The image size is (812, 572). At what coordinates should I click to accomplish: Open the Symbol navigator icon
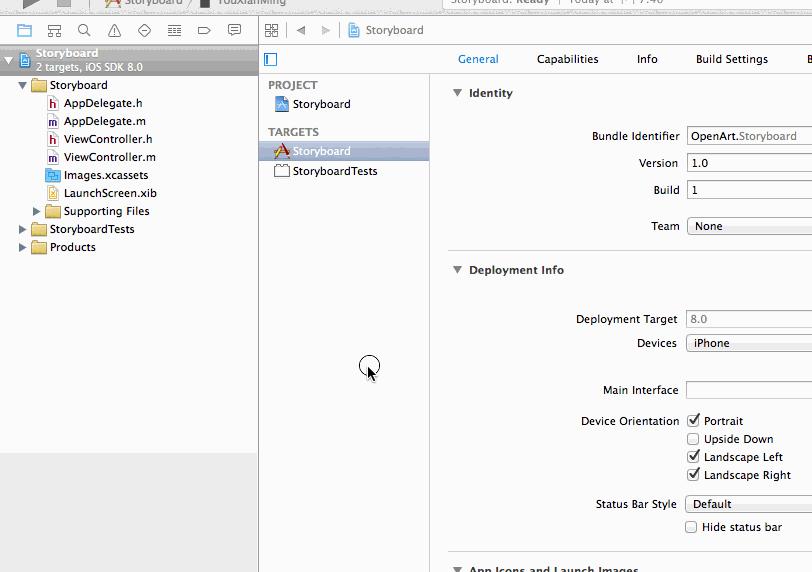(54, 31)
